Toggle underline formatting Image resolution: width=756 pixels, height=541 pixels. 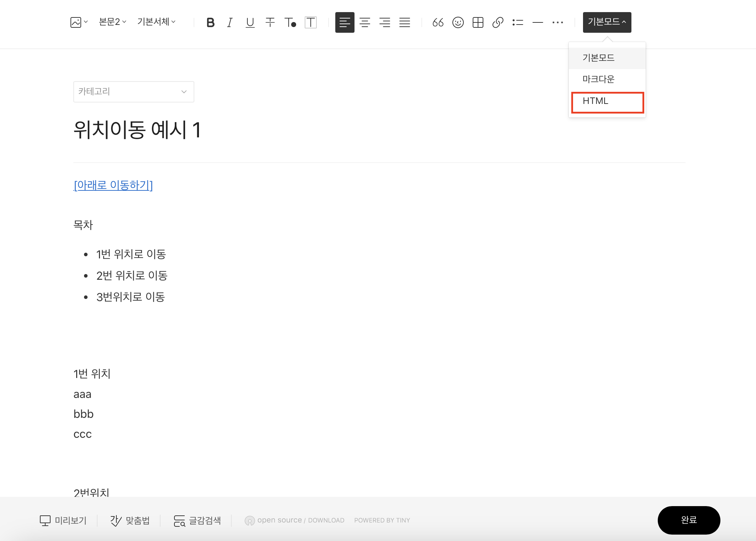click(x=250, y=22)
